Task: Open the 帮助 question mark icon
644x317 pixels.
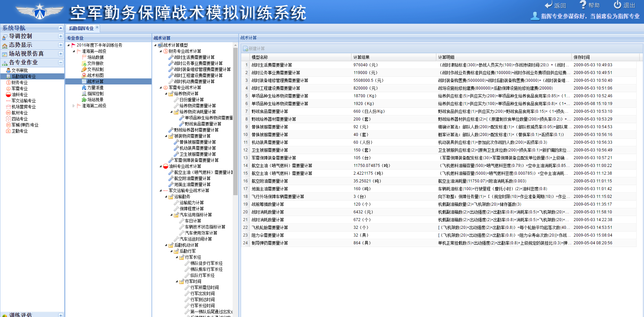Action: pyautogui.click(x=583, y=4)
